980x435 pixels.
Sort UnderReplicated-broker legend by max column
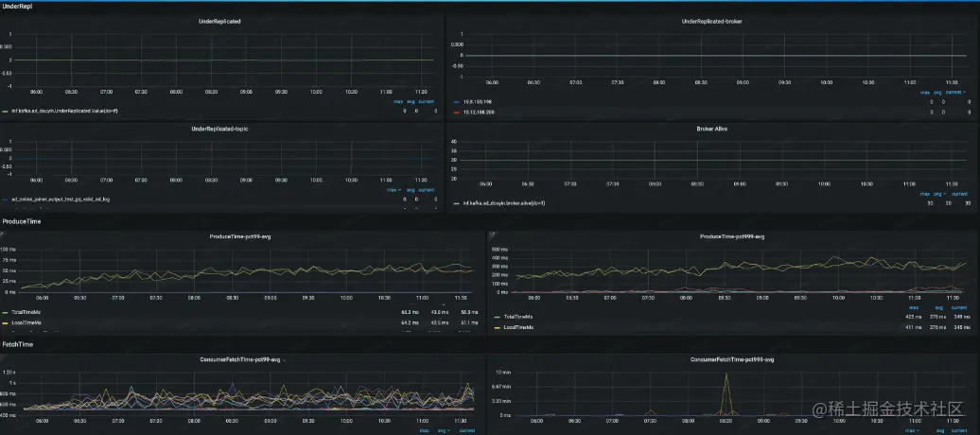tap(924, 92)
